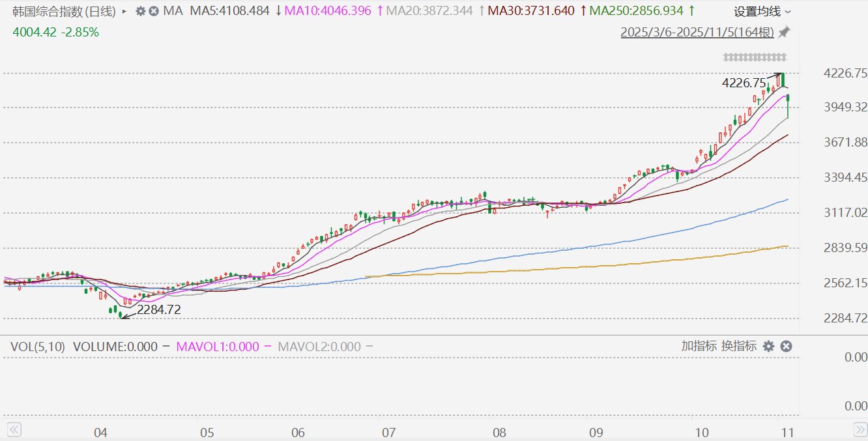Open the date range 2025/3/6-2025/11/5 link
The height and width of the screenshot is (441, 868).
pos(698,31)
